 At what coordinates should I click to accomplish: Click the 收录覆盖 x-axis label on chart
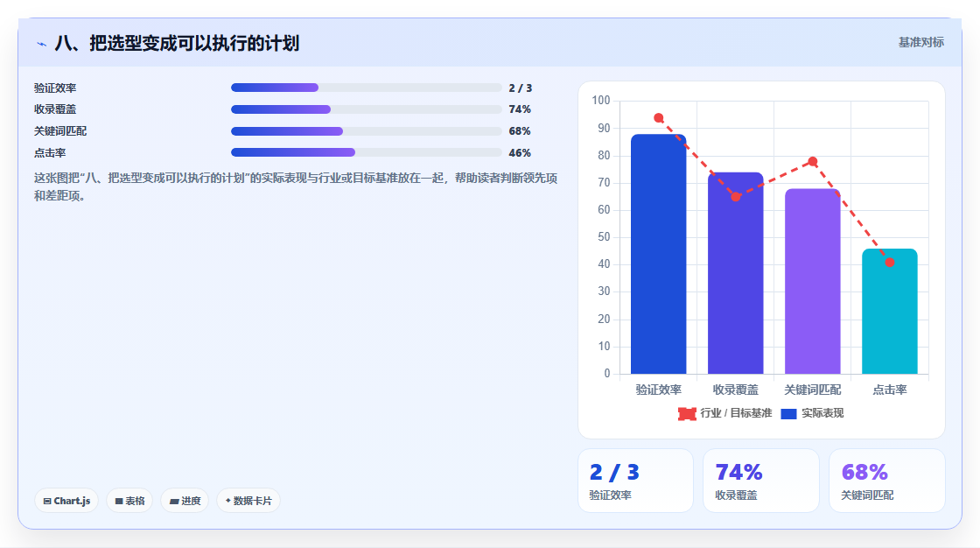(736, 390)
